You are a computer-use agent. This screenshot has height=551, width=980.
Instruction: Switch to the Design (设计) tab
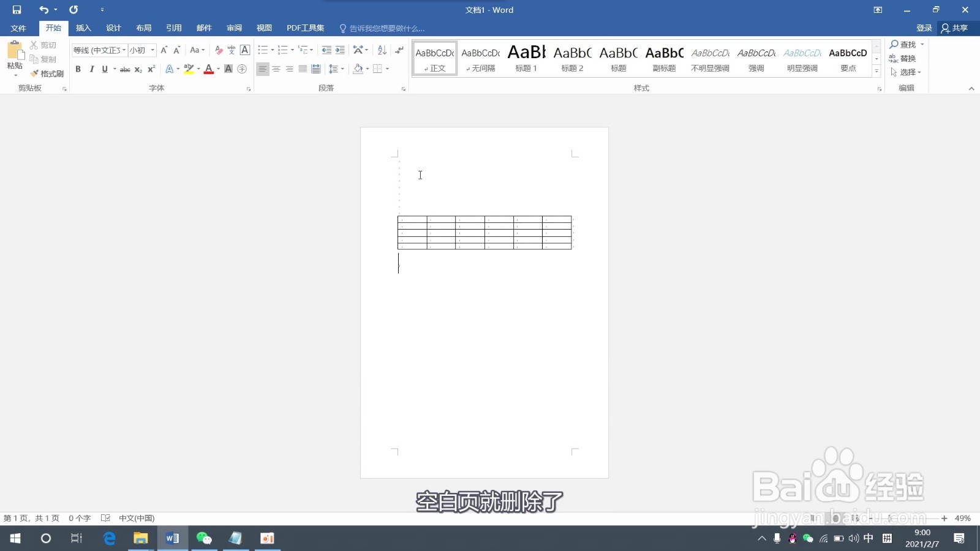click(x=113, y=28)
